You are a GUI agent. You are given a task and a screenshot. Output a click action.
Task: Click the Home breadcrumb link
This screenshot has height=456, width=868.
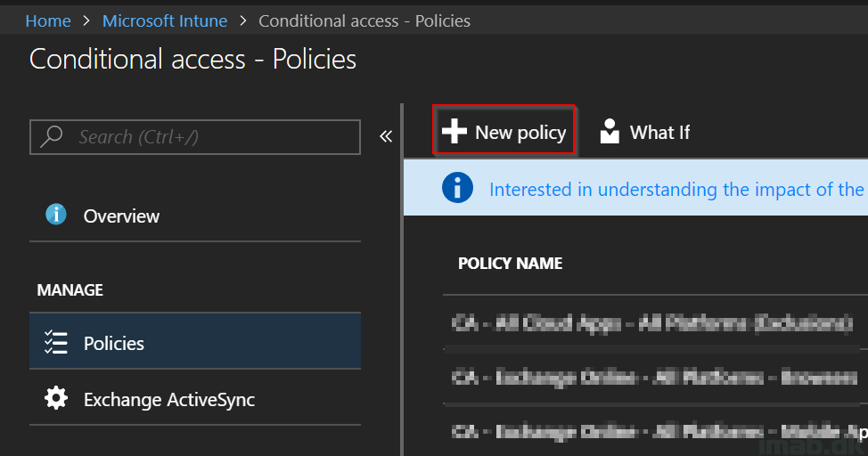point(48,21)
